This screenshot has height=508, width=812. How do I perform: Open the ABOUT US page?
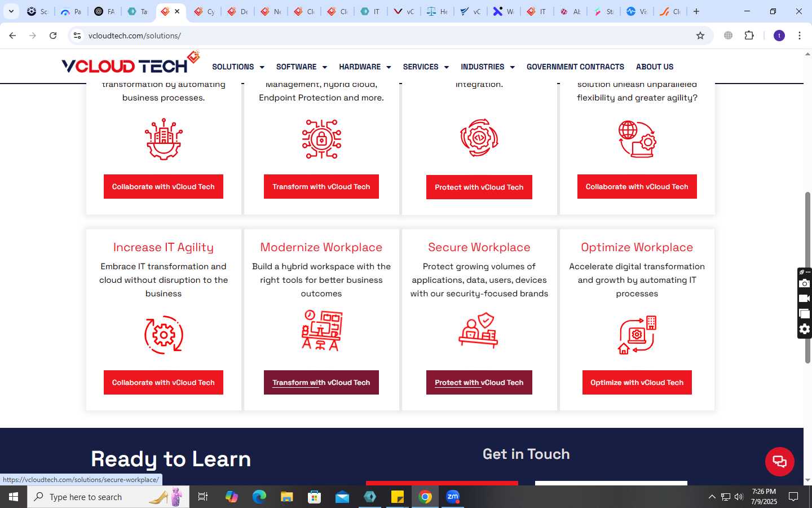pyautogui.click(x=655, y=67)
